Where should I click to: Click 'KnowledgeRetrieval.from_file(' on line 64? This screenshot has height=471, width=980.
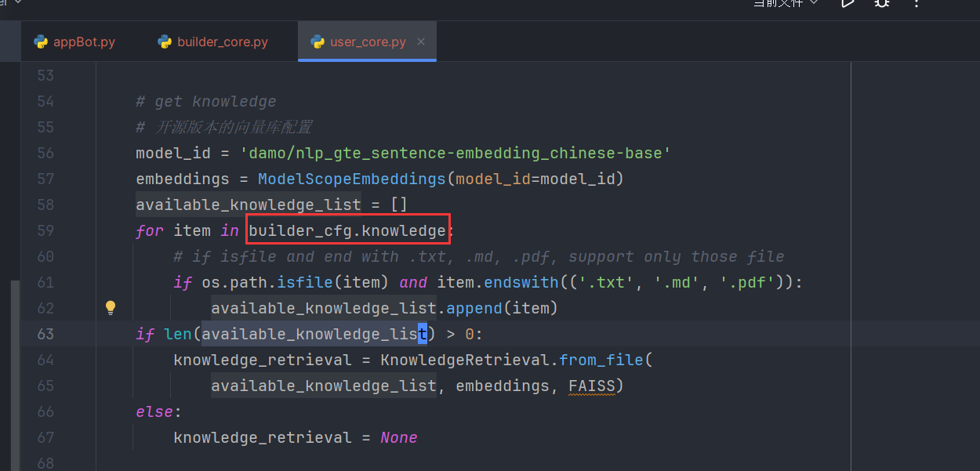[517, 360]
